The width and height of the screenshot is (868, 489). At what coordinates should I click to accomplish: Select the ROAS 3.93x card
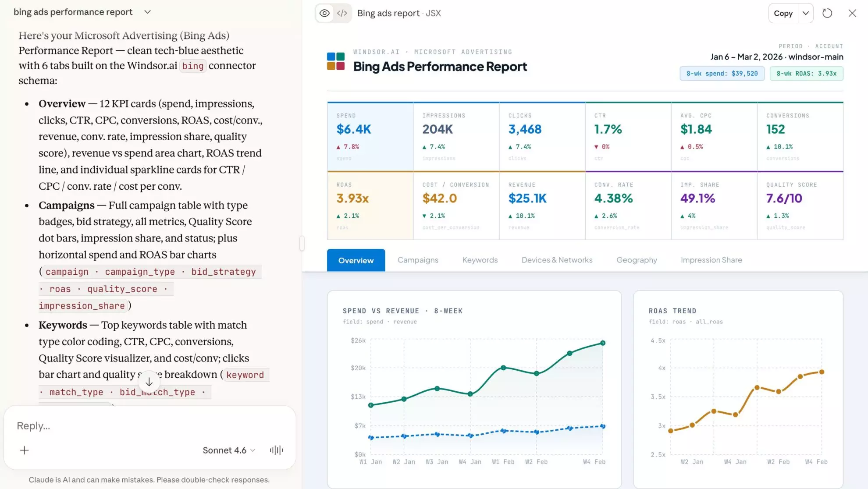370,206
